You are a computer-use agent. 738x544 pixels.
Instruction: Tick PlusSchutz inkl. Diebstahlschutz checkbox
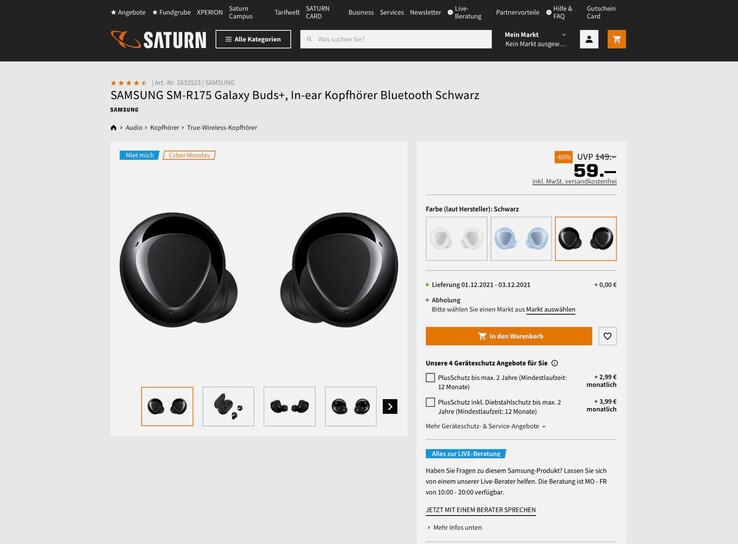(x=430, y=402)
